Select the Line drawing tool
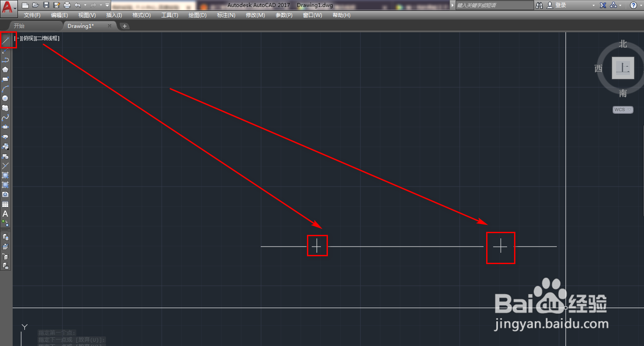 coord(6,41)
